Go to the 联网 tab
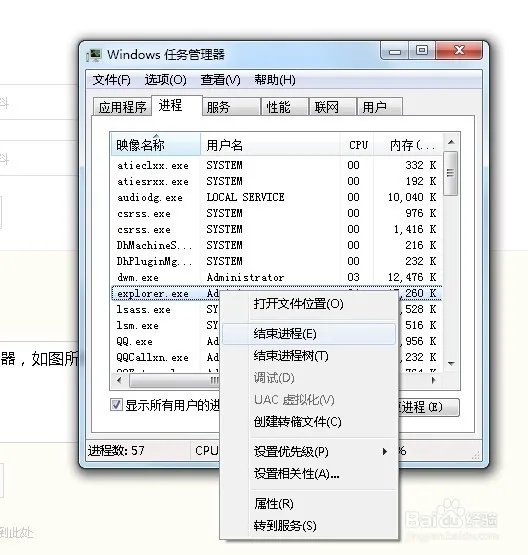 [333, 107]
